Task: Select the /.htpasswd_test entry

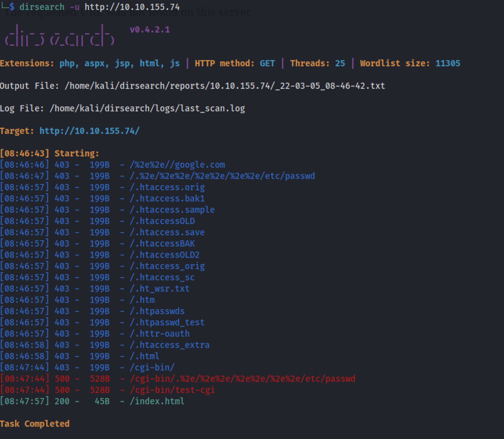Action: click(167, 322)
